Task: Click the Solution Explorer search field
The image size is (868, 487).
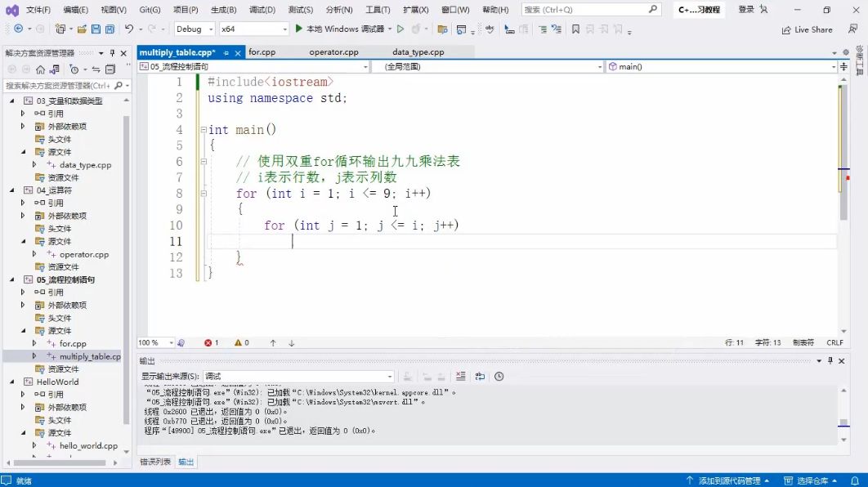Action: coord(58,85)
